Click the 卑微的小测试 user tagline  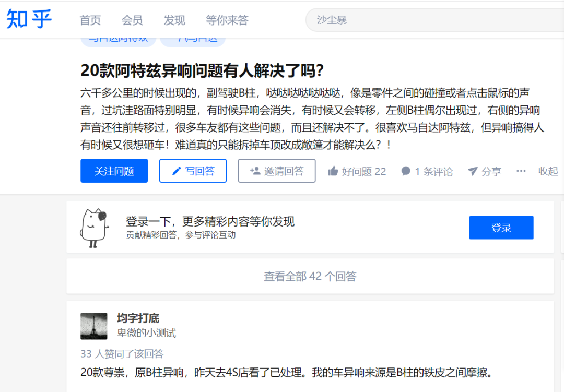146,333
